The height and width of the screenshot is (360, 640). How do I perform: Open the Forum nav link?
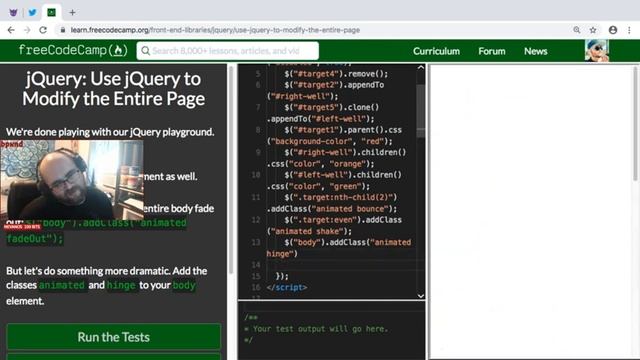[x=491, y=51]
